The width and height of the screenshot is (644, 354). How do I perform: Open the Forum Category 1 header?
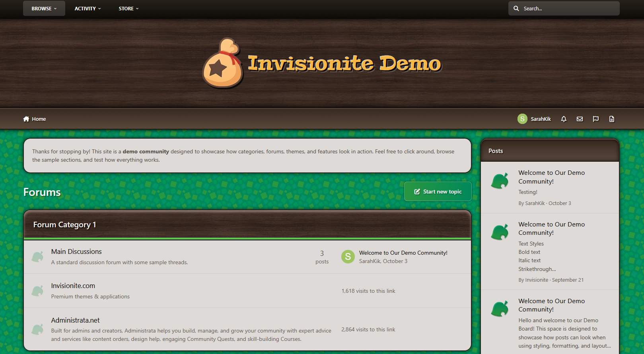tap(64, 224)
